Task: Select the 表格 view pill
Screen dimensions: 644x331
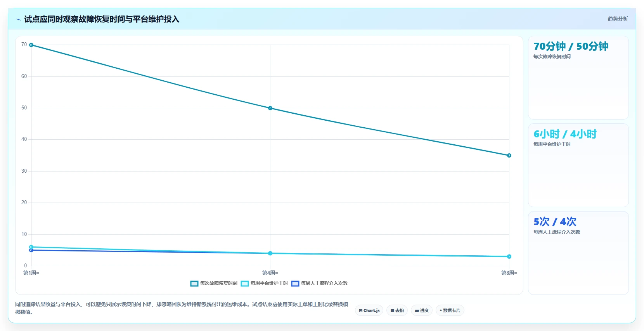Action: 397,310
